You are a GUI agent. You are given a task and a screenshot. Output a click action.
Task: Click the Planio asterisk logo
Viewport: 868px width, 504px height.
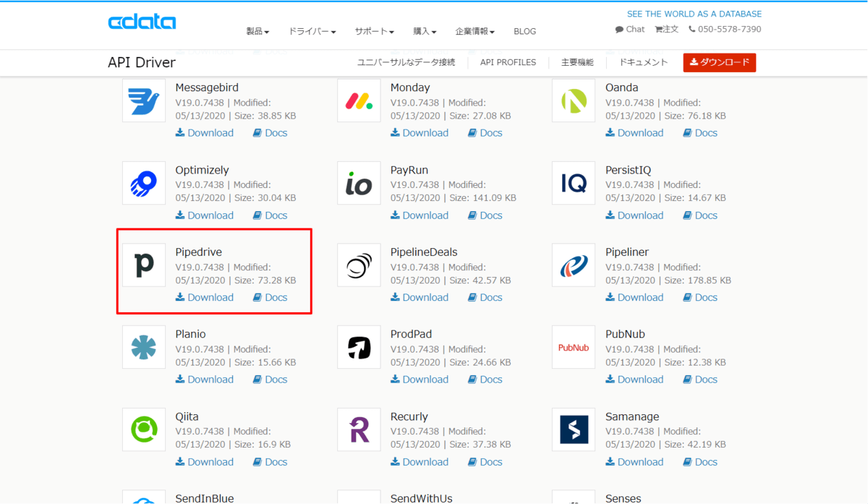pyautogui.click(x=144, y=347)
